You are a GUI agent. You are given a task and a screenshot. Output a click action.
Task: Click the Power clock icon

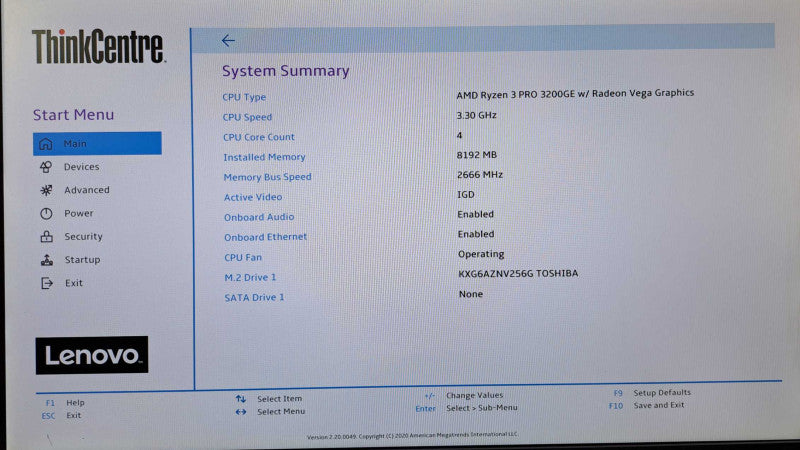click(46, 213)
